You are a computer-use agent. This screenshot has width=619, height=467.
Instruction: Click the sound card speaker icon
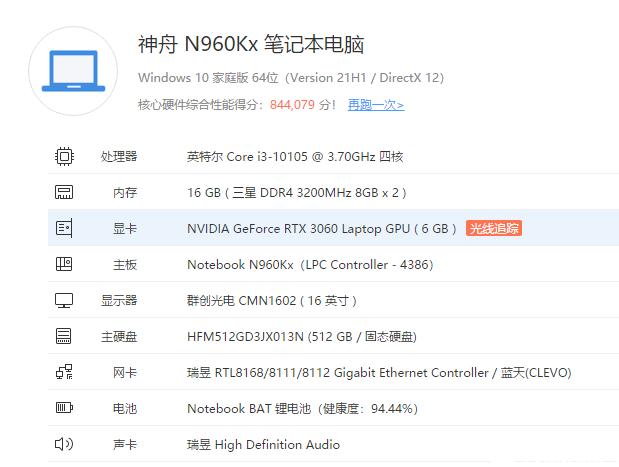click(64, 444)
